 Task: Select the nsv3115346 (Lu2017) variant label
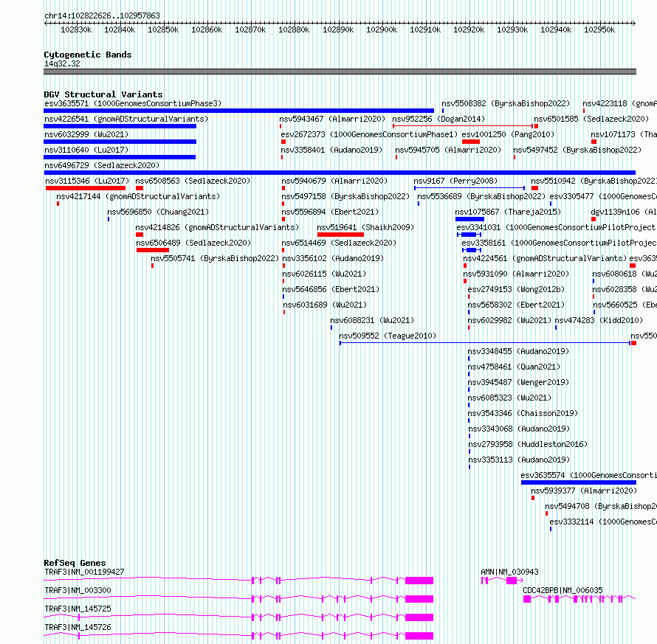pos(87,181)
